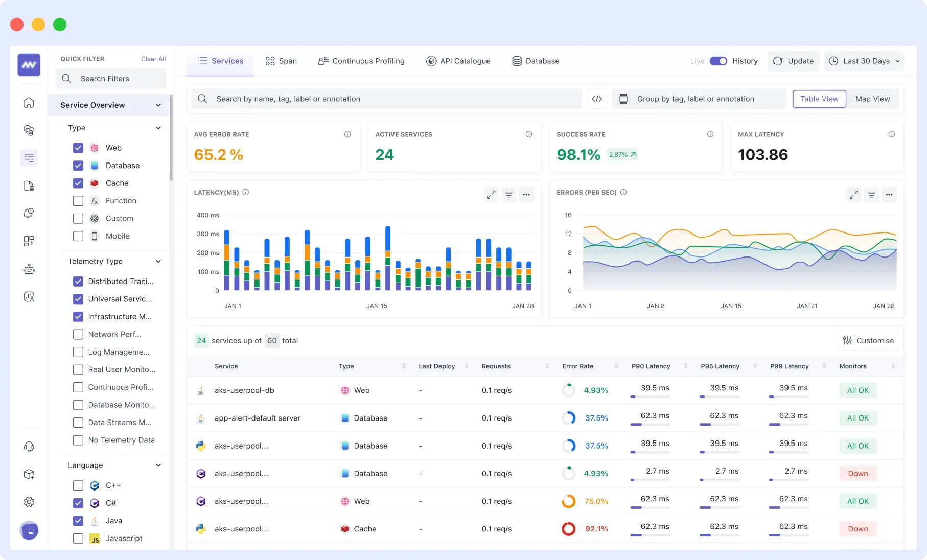Click the Clear All filters link
927x560 pixels.
(153, 59)
